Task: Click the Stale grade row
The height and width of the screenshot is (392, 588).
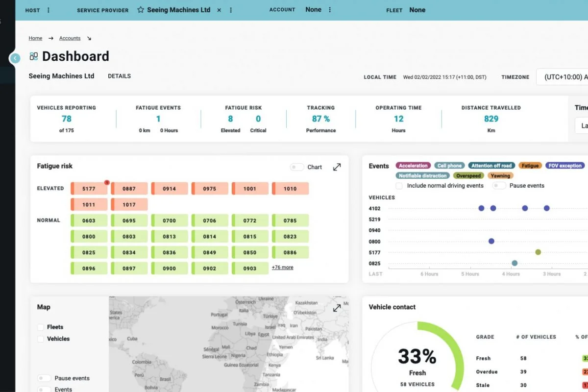Action: [532, 385]
